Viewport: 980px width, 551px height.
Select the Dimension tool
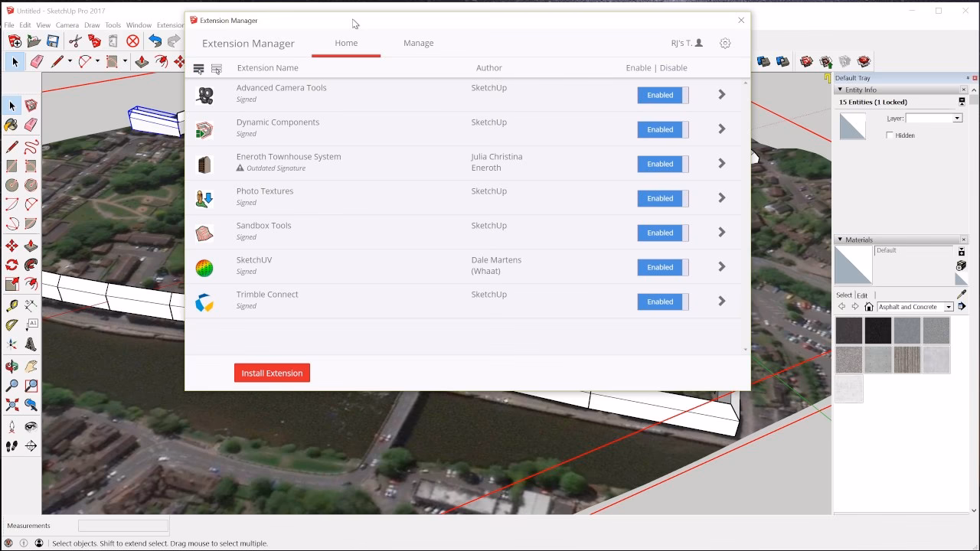pyautogui.click(x=31, y=305)
